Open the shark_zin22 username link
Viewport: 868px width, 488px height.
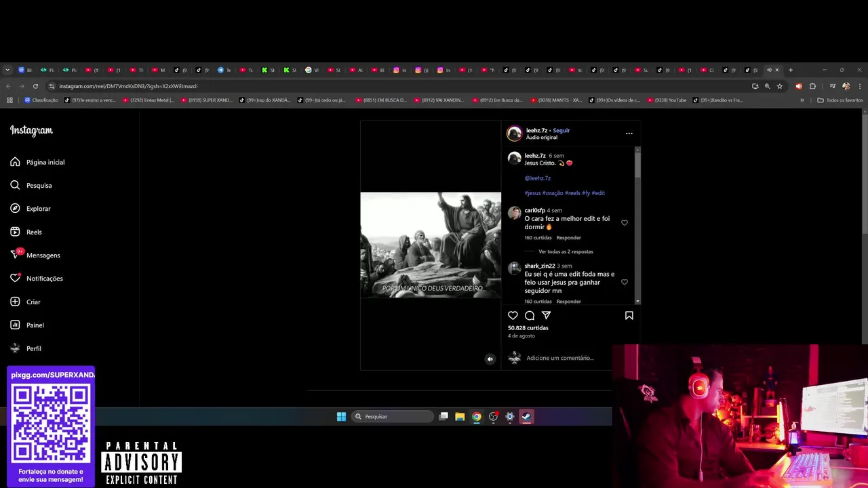(540, 266)
